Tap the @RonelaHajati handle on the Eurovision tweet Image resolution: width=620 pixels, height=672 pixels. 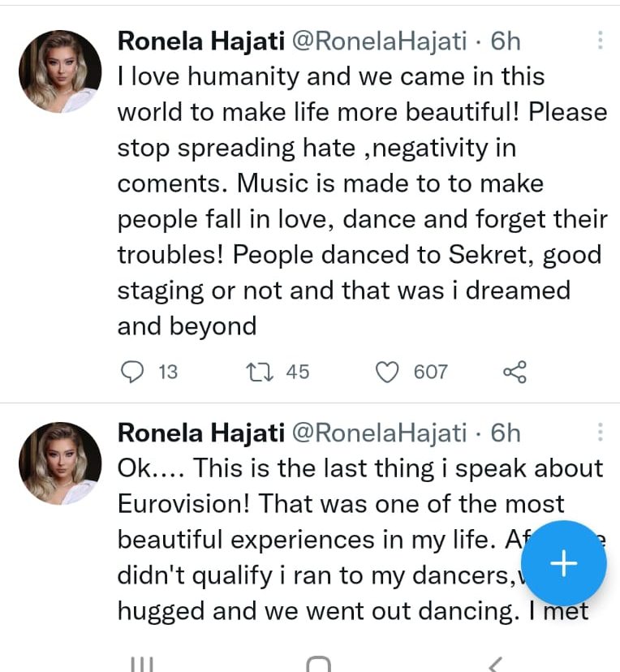(378, 433)
